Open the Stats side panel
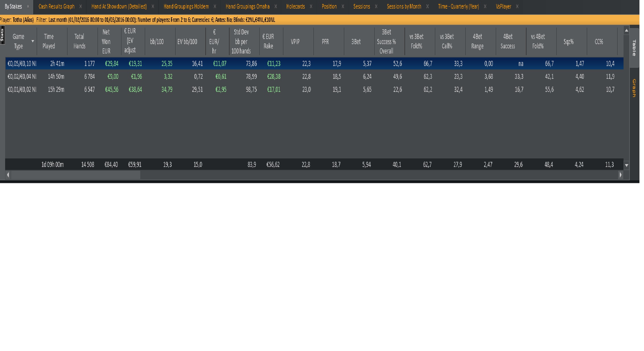Image resolution: width=644 pixels, height=351 pixels. coord(2,35)
